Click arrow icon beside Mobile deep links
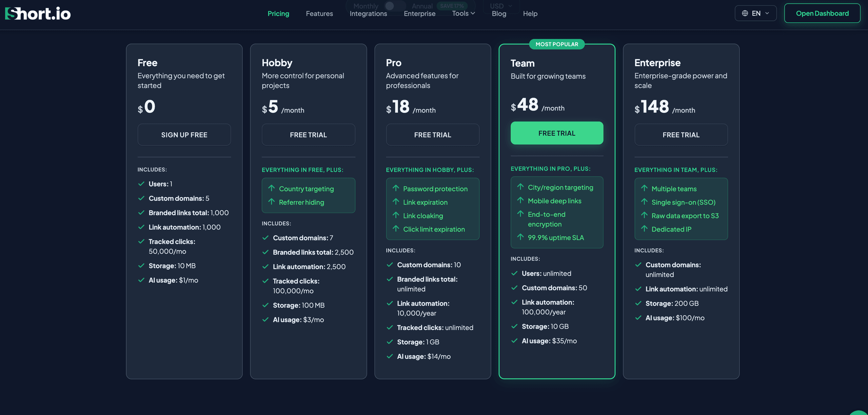This screenshot has width=868, height=415. pos(520,200)
